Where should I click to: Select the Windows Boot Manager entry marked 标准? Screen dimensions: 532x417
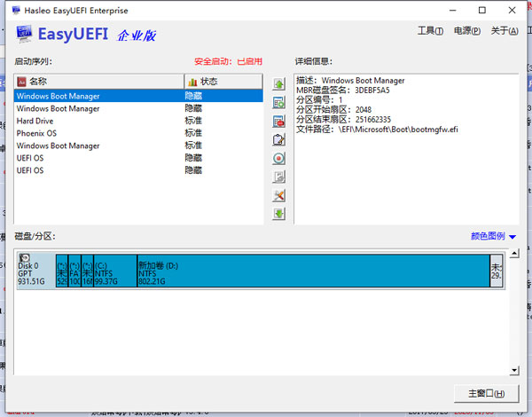(138, 146)
